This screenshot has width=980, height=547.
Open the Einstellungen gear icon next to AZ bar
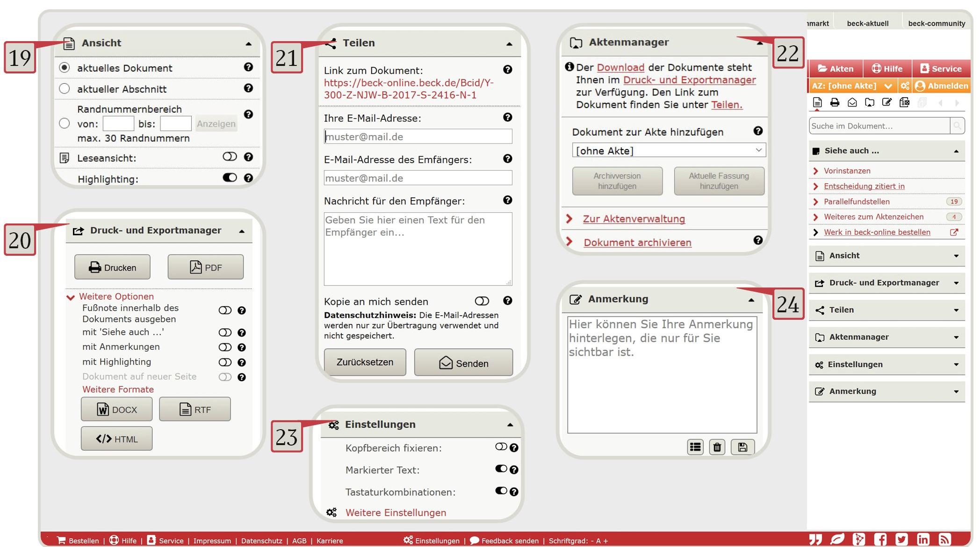coord(905,86)
